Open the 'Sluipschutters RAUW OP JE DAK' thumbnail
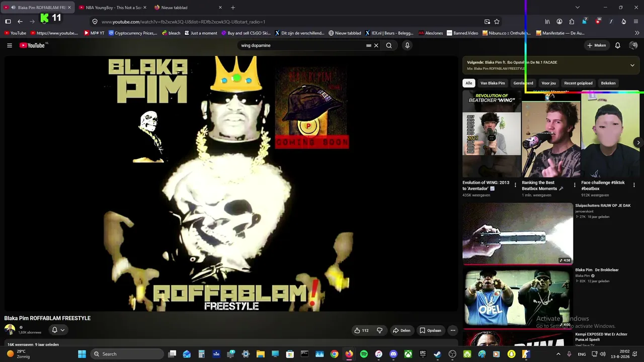644x362 pixels. click(518, 233)
